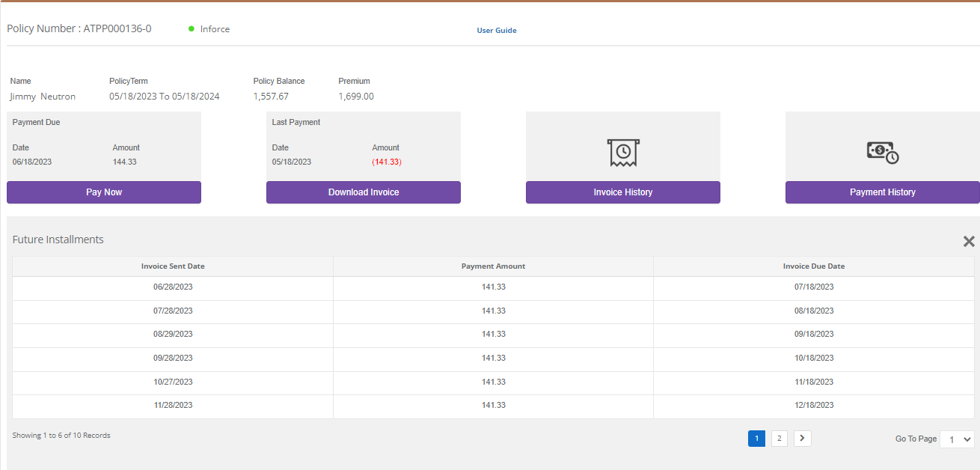Open the Go To Page dropdown
The height and width of the screenshot is (470, 980).
click(957, 439)
